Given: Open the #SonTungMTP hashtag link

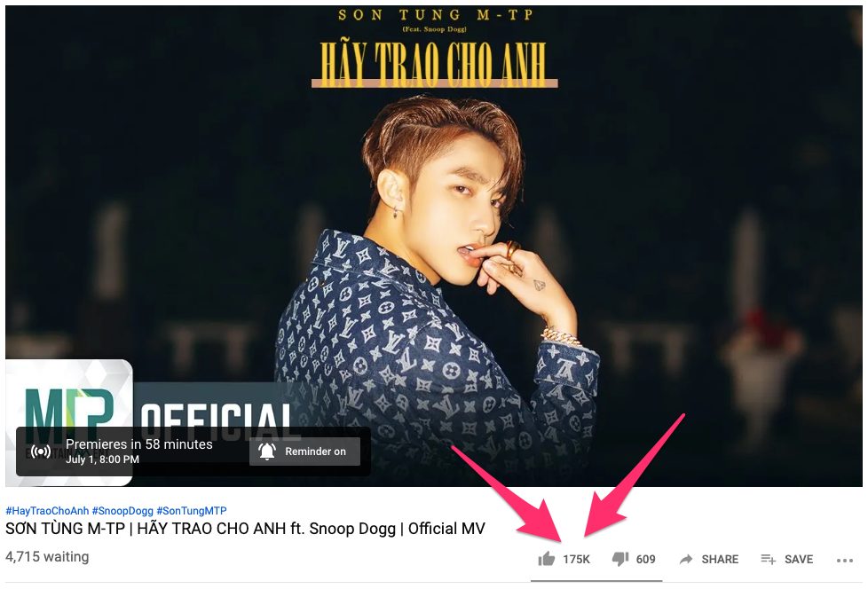Looking at the screenshot, I should 192,510.
